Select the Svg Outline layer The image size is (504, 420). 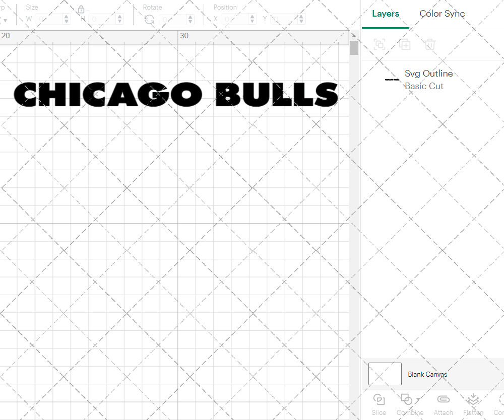coord(429,73)
